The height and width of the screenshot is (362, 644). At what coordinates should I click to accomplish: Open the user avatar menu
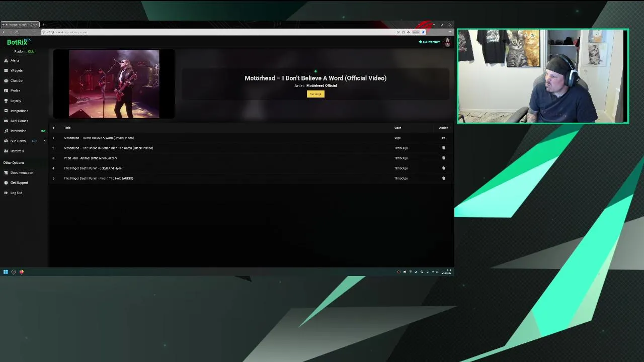click(447, 42)
